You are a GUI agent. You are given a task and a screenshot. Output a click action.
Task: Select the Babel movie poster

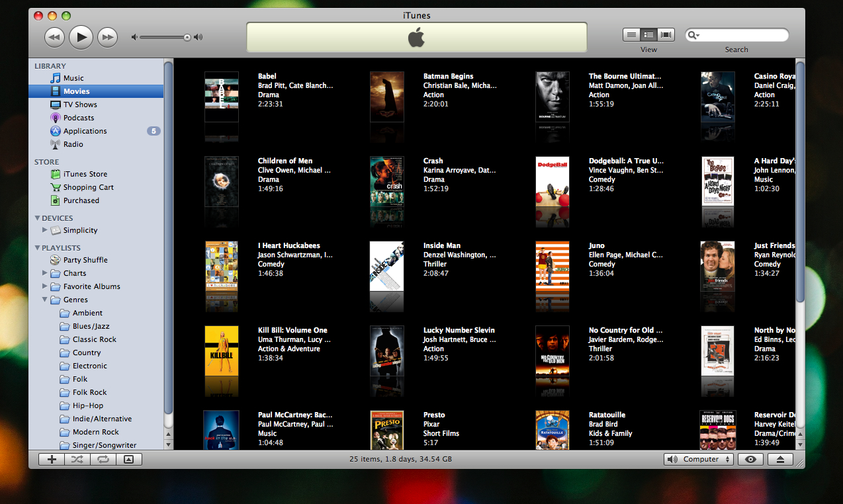tap(222, 97)
